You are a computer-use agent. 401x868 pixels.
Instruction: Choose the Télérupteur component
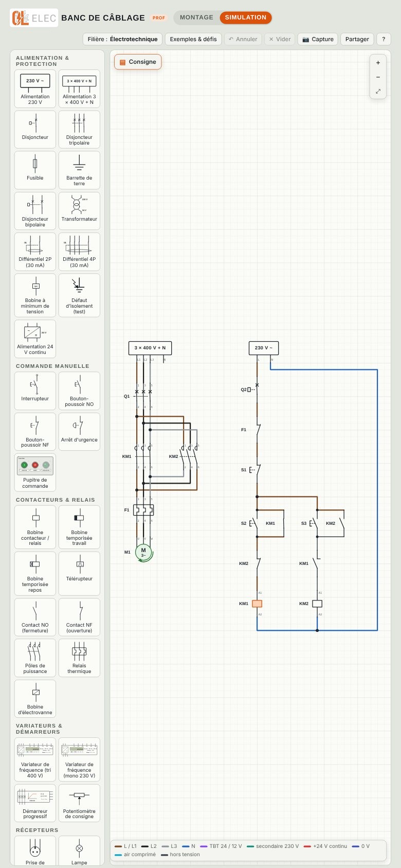(x=79, y=574)
